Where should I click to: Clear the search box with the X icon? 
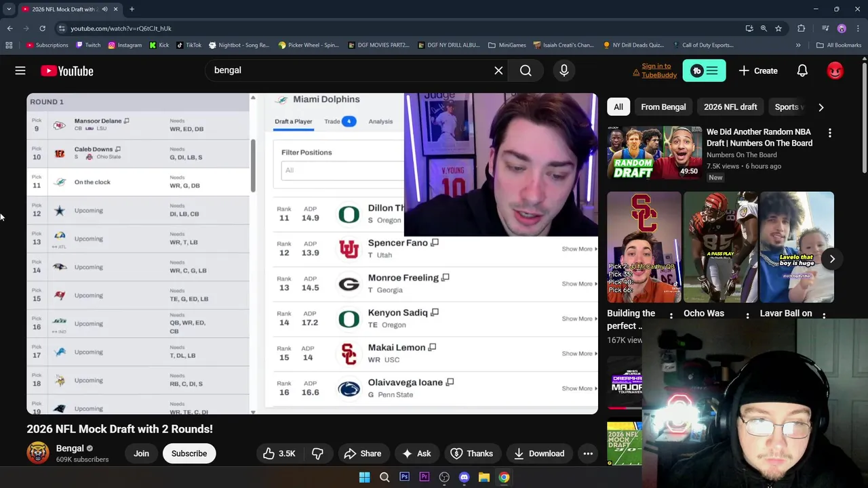[498, 70]
